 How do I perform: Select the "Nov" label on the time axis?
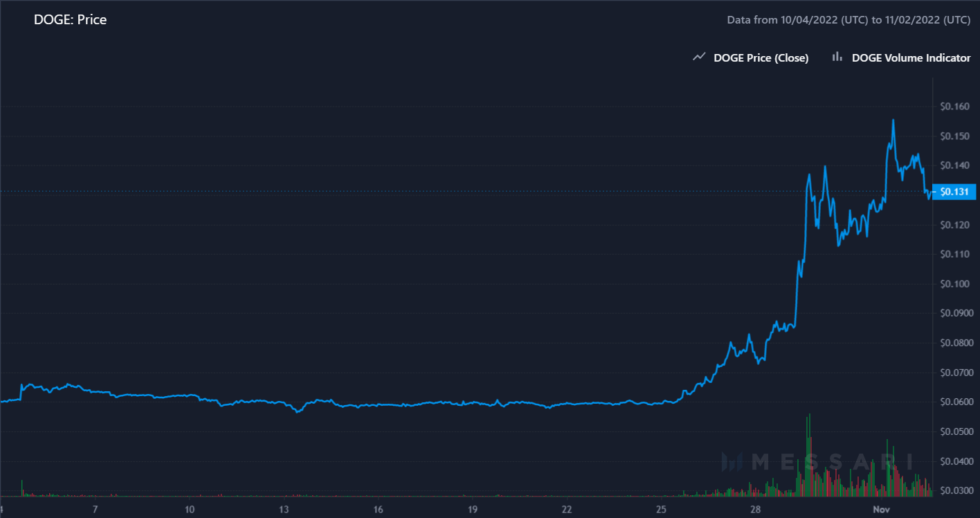pos(880,510)
